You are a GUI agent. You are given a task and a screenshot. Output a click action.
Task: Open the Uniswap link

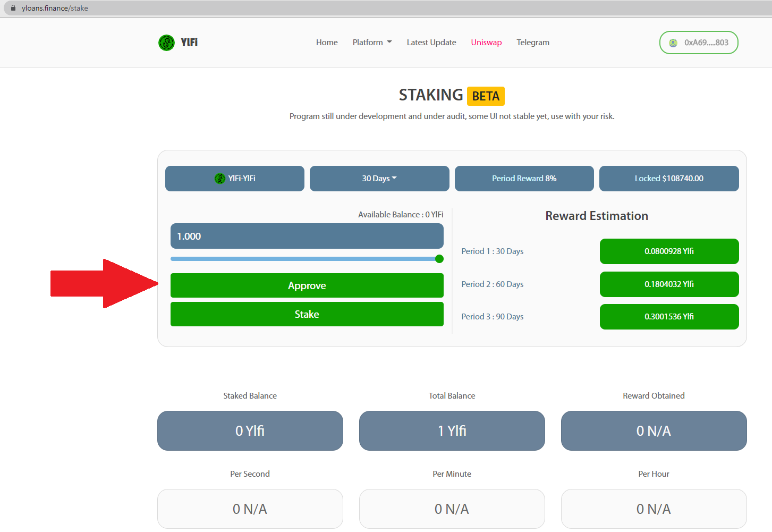tap(486, 43)
